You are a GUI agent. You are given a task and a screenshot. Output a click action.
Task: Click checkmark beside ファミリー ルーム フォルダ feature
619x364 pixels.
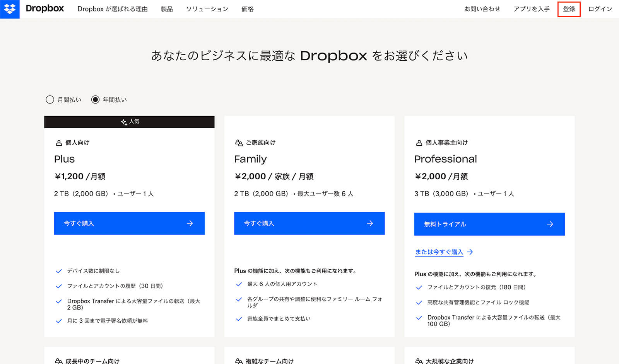click(x=239, y=299)
